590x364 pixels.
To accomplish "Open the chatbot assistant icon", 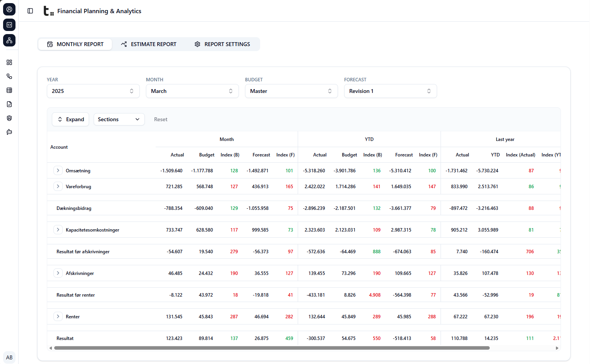I will click(x=9, y=132).
